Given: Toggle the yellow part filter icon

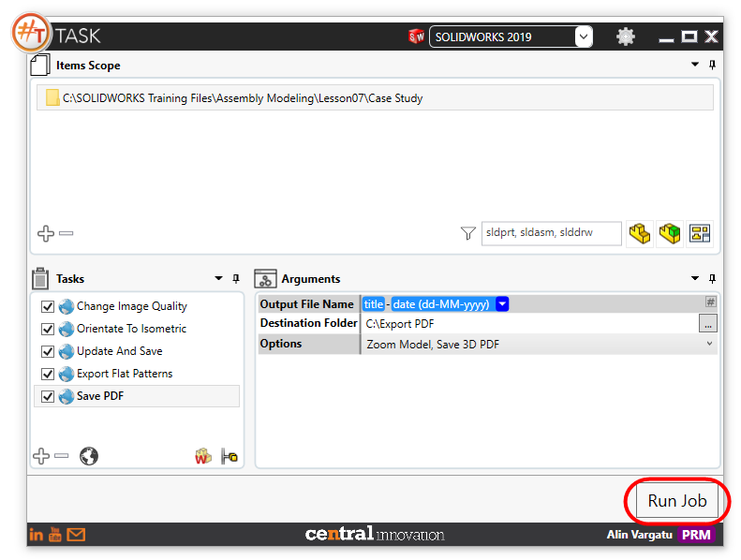Looking at the screenshot, I should click(x=640, y=233).
